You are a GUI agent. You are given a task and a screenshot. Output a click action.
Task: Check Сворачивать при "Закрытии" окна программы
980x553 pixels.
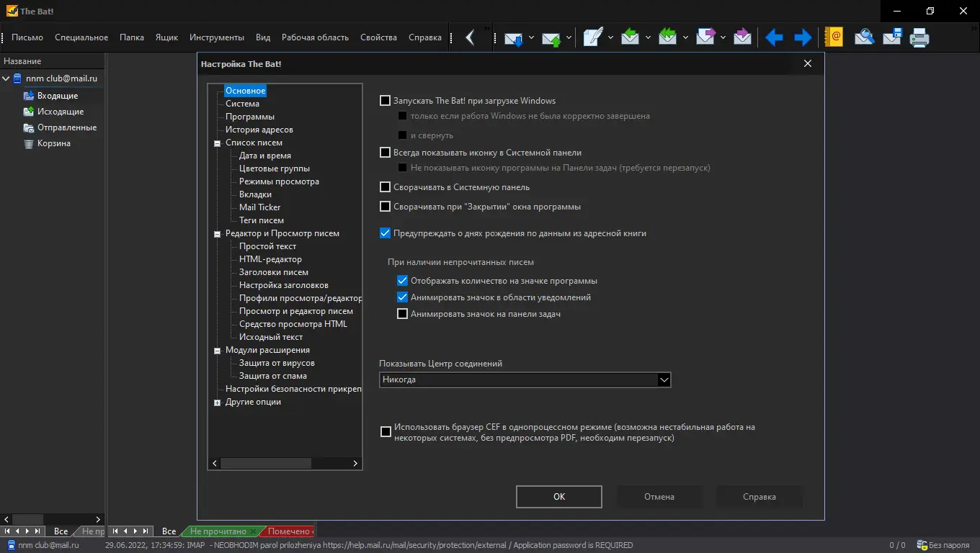[x=386, y=207]
